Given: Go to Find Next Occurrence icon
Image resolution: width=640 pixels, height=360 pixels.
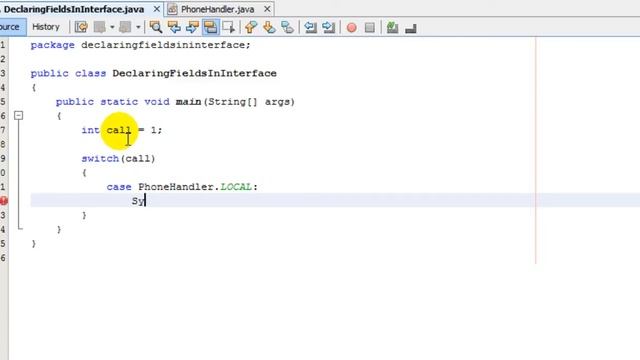Looking at the screenshot, I should tap(192, 27).
